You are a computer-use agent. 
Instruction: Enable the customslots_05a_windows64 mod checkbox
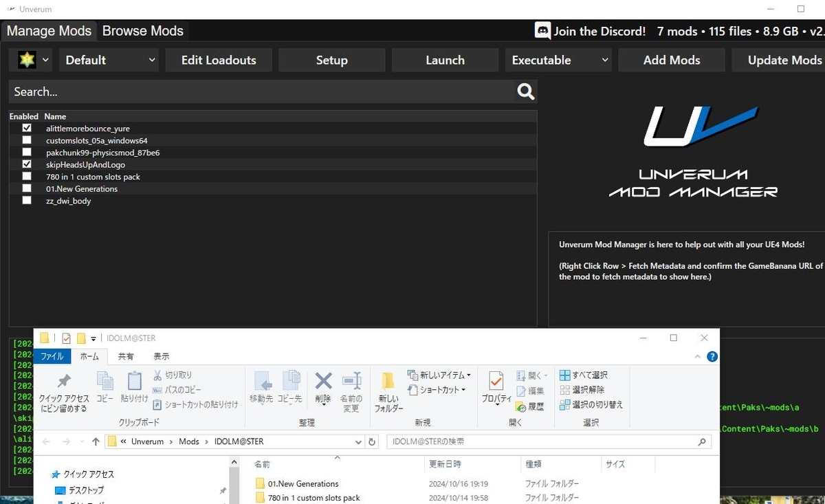tap(27, 140)
